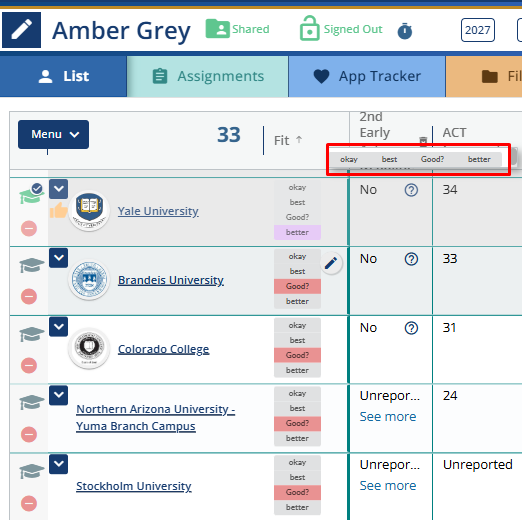Expand the Yale University row chevron

point(59,189)
